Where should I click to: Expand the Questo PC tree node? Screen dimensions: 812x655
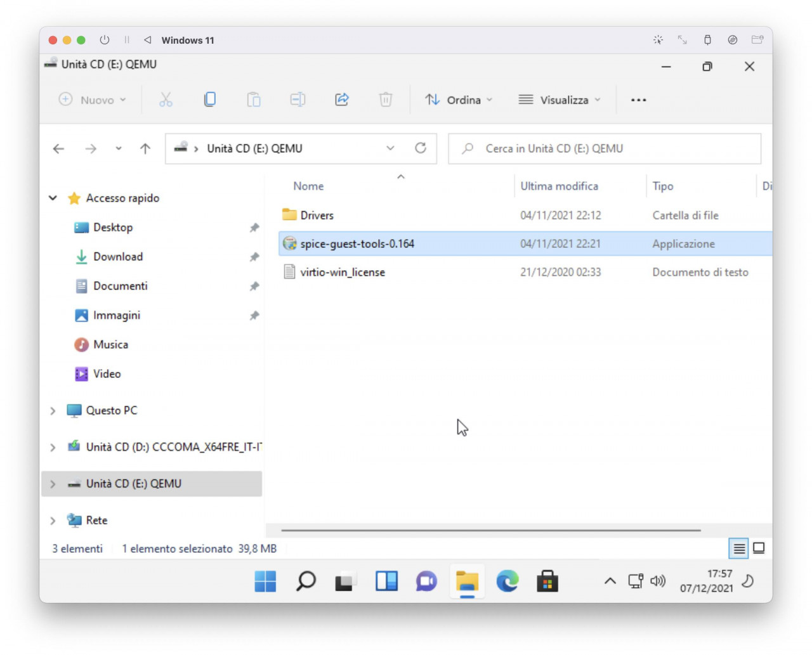coord(53,411)
